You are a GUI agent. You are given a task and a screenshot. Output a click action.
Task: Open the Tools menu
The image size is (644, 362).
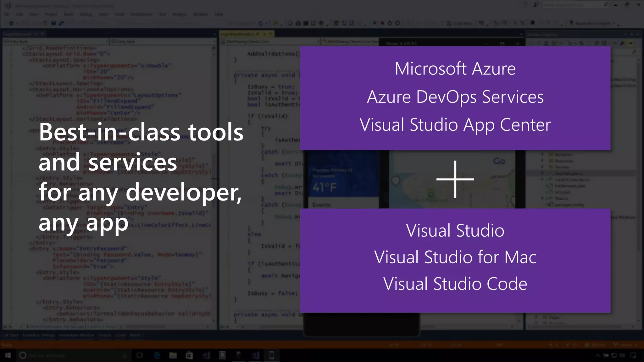119,14
